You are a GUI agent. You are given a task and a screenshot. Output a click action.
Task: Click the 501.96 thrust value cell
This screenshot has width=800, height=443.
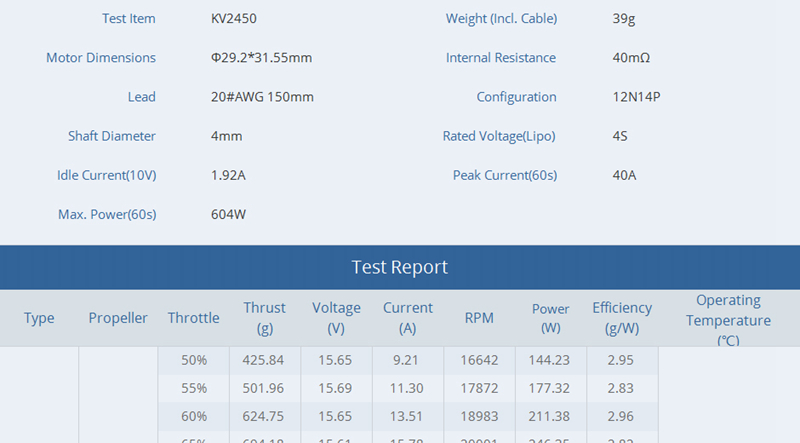coord(264,388)
